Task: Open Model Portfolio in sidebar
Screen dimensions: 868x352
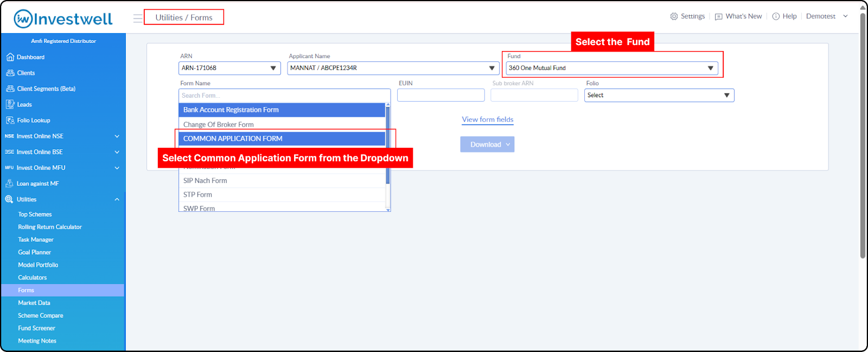Action: point(38,265)
